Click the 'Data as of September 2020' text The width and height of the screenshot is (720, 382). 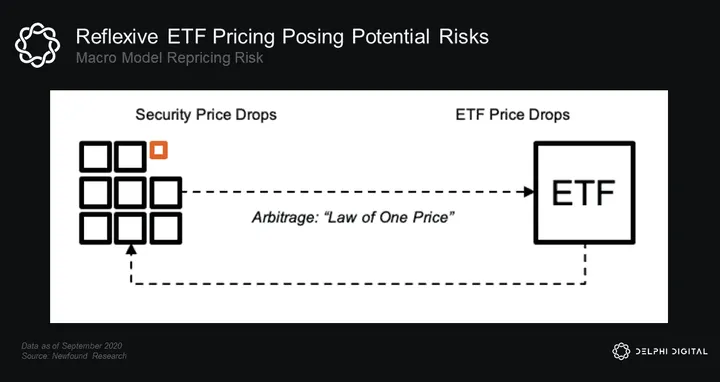pyautogui.click(x=72, y=346)
